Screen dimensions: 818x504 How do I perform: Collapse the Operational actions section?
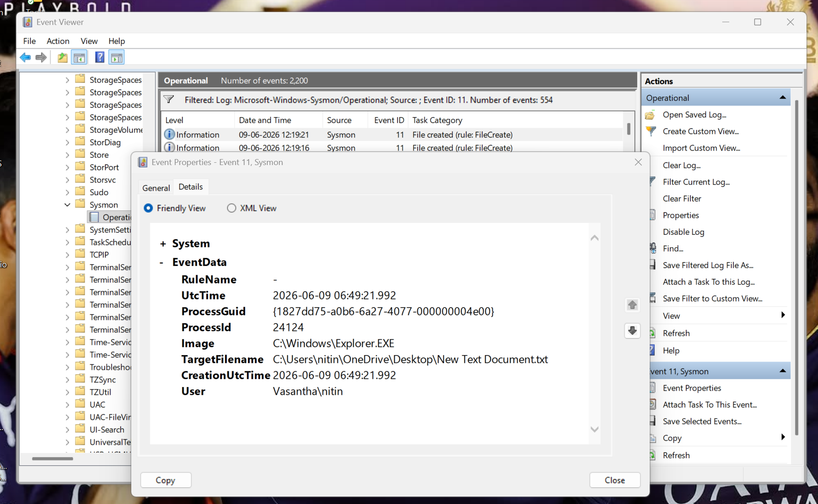point(782,98)
